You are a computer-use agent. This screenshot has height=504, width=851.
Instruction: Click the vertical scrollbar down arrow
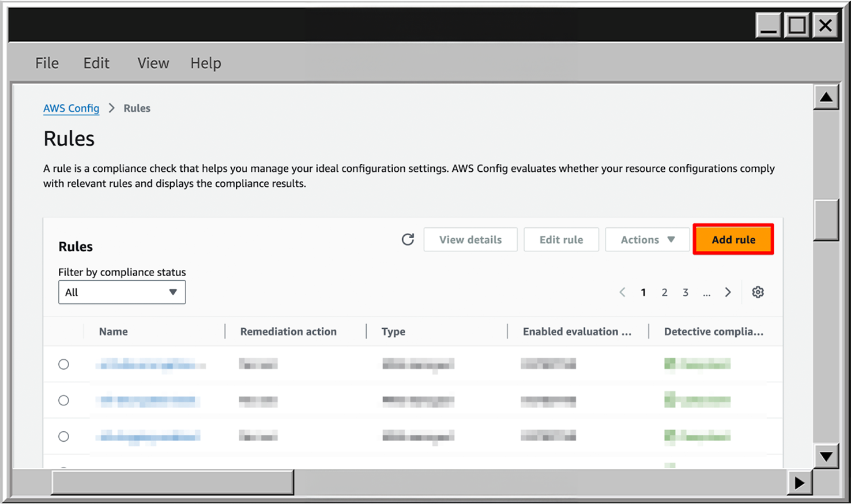[x=826, y=456]
